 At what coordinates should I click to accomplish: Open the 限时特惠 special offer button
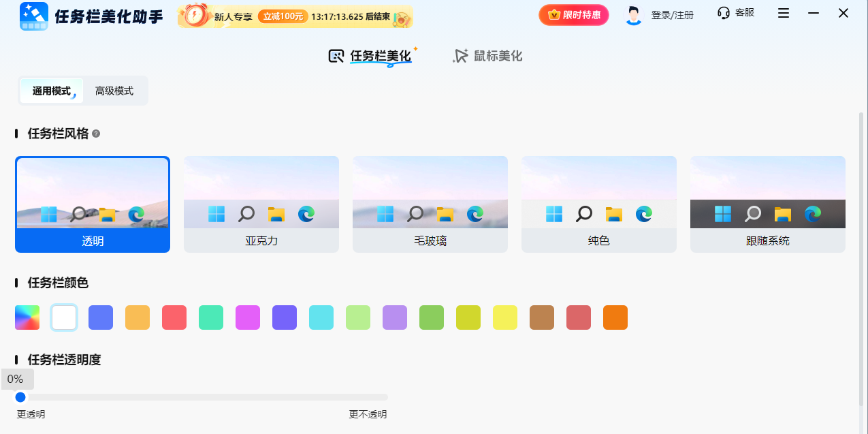(x=573, y=14)
